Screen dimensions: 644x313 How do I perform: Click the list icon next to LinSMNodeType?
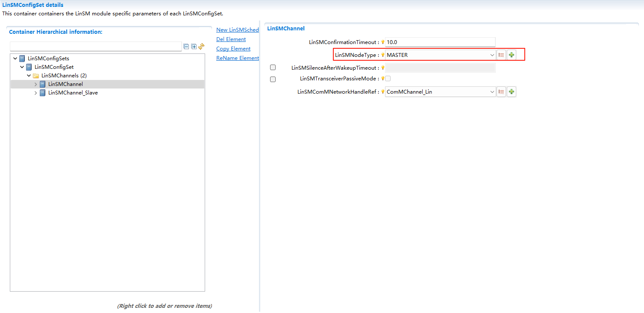[501, 55]
